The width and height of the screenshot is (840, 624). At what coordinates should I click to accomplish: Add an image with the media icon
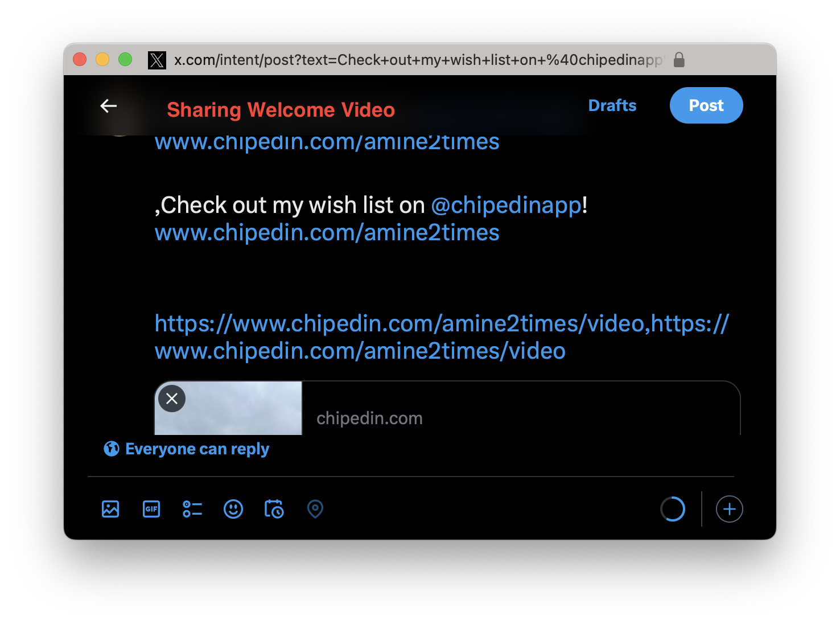tap(110, 509)
